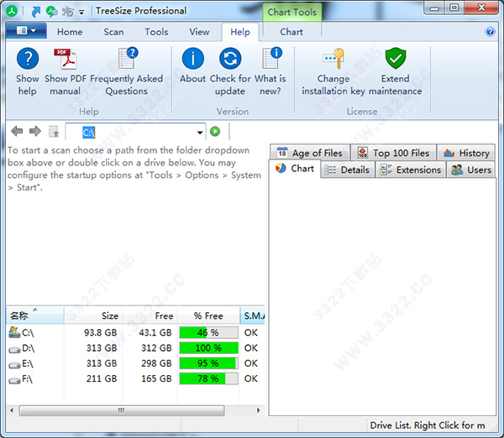The height and width of the screenshot is (438, 504).
Task: Sort by the Free column header
Action: (x=150, y=315)
